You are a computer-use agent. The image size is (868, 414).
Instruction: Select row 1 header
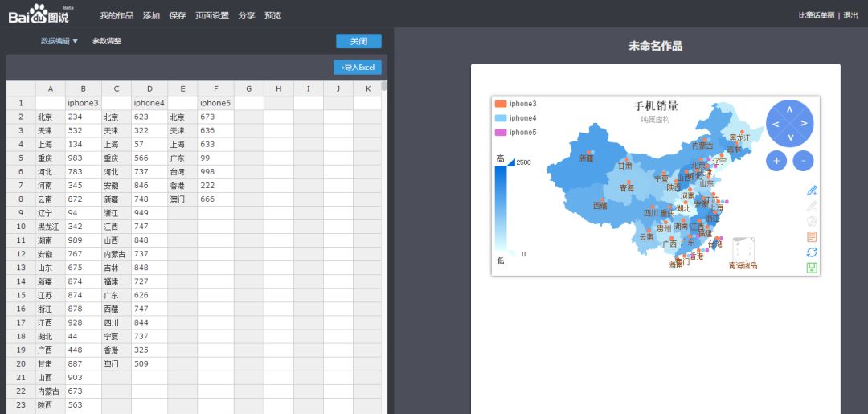pos(21,103)
